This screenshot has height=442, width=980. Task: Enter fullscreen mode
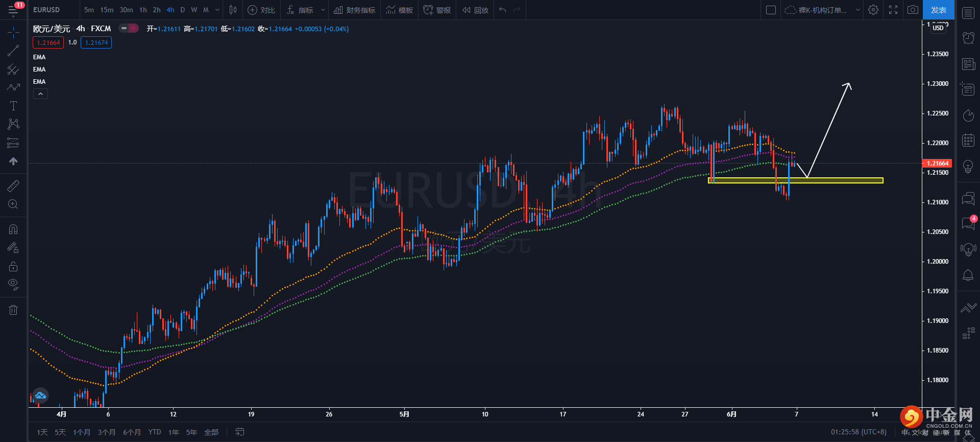[x=893, y=10]
